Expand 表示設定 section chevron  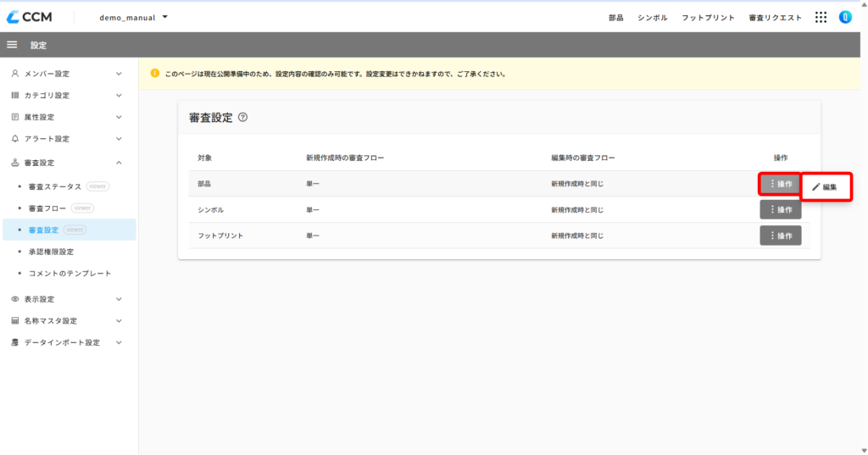click(119, 299)
